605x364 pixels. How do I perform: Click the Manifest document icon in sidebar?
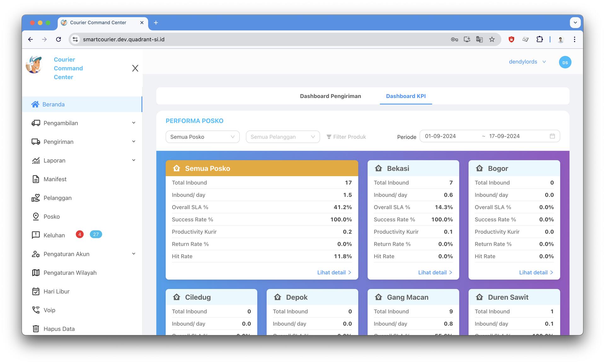[36, 179]
